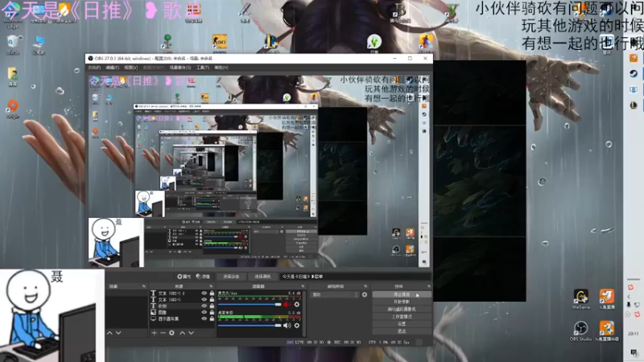
Task: Click the mixer panel vertical scrollbar
Action: 305,312
